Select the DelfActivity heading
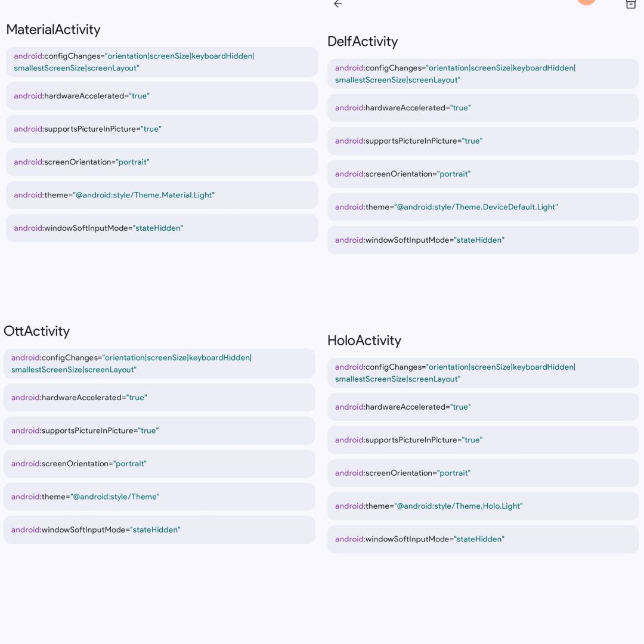The height and width of the screenshot is (644, 644). click(363, 41)
